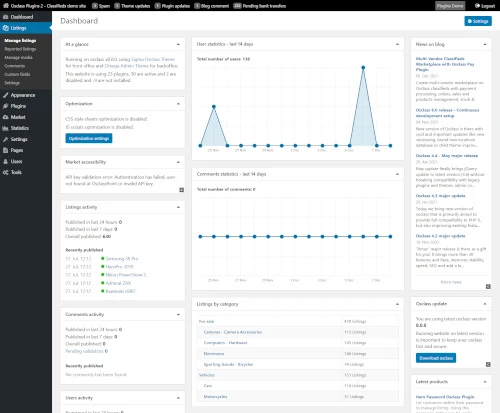Click the Optimization settings button
This screenshot has width=500, height=413.
tap(89, 138)
